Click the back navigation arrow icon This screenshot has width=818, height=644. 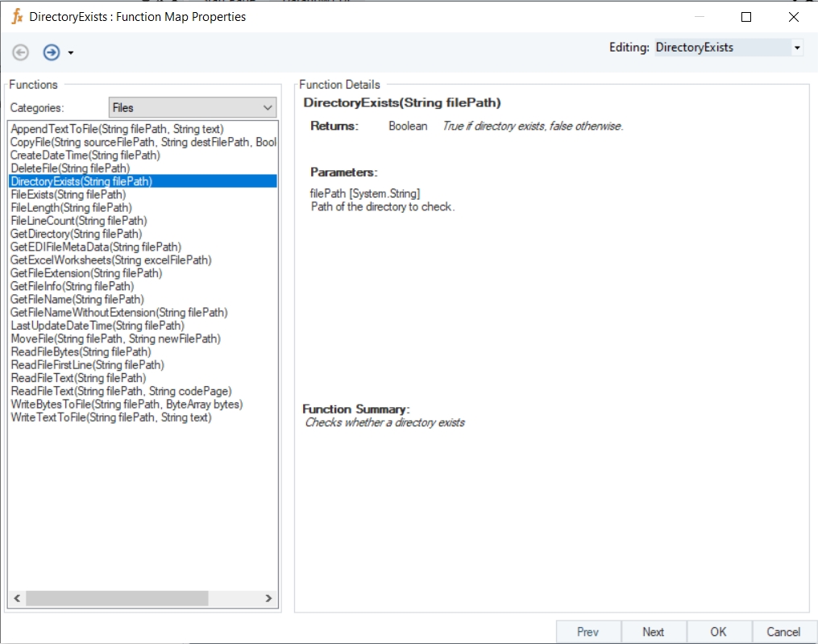pos(20,52)
